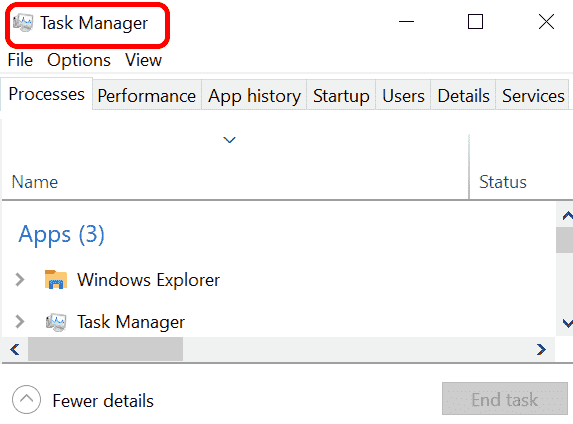Sort processes by the Status column
Viewport: 573px width, 424px height.
pos(502,182)
